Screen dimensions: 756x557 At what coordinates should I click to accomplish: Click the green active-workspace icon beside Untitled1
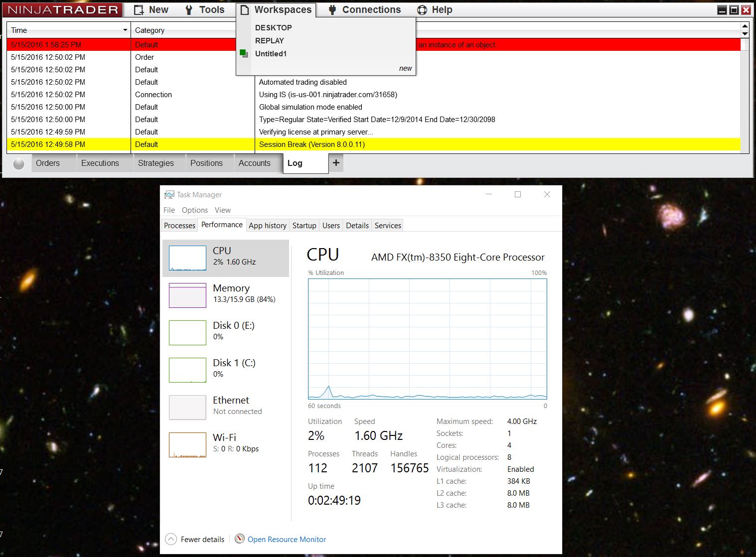244,53
